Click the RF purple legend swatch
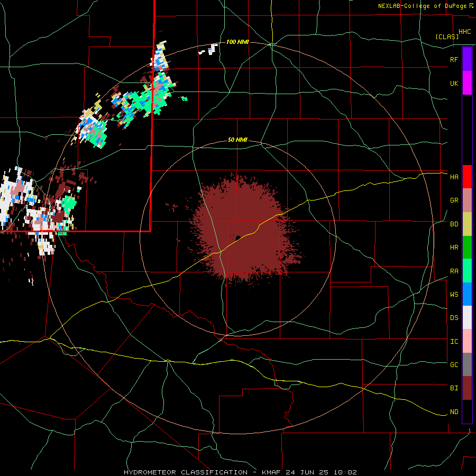The width and height of the screenshot is (476, 476). coord(467,59)
